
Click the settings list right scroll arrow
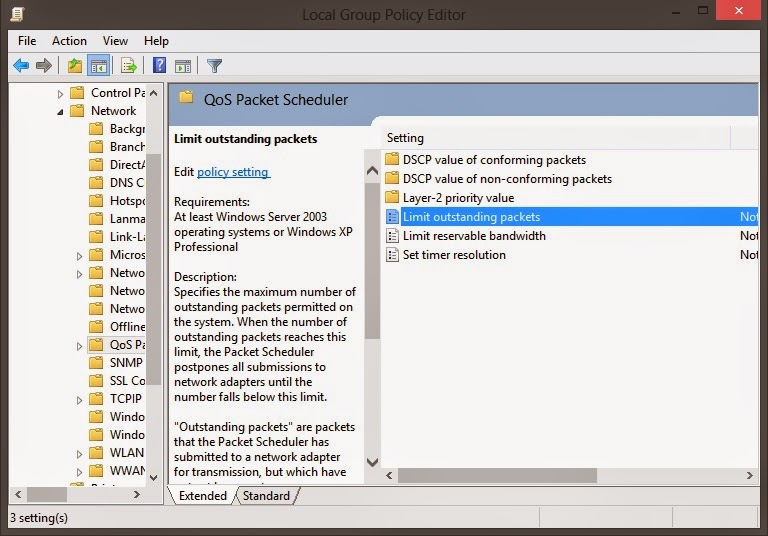point(749,475)
